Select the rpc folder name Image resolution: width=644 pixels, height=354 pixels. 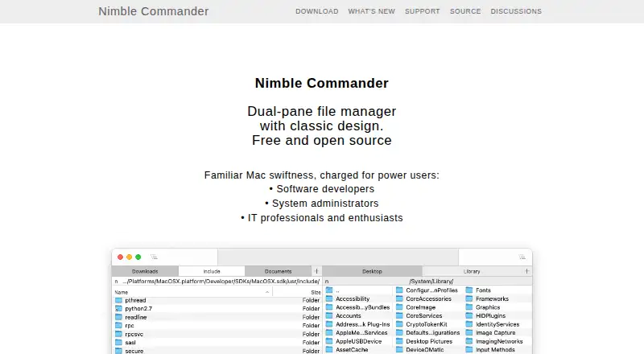point(130,325)
